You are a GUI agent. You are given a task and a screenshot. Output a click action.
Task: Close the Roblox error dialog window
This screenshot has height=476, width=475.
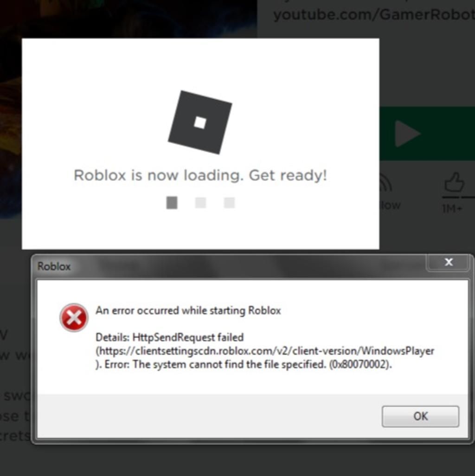click(x=448, y=263)
